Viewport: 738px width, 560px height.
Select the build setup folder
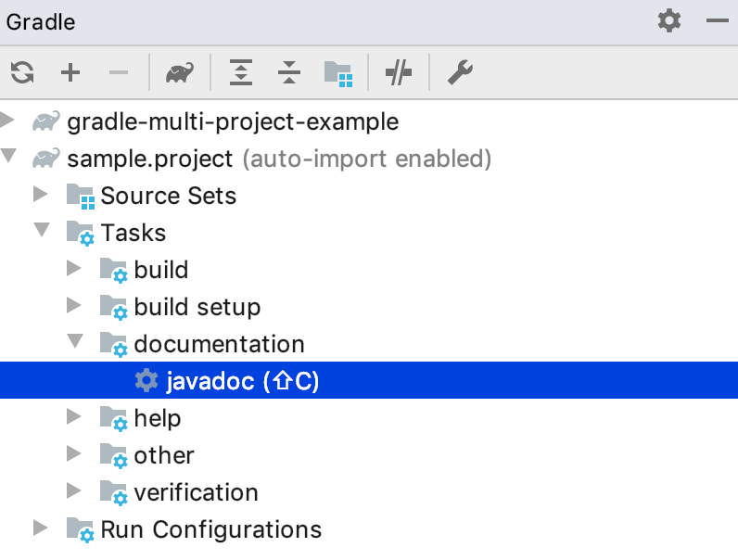(197, 307)
